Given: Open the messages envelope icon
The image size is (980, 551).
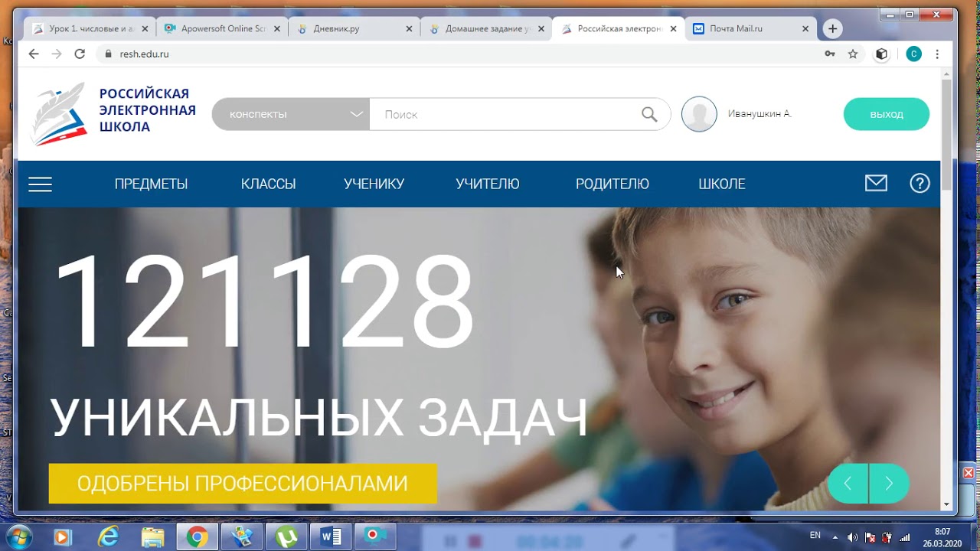Looking at the screenshot, I should [876, 184].
